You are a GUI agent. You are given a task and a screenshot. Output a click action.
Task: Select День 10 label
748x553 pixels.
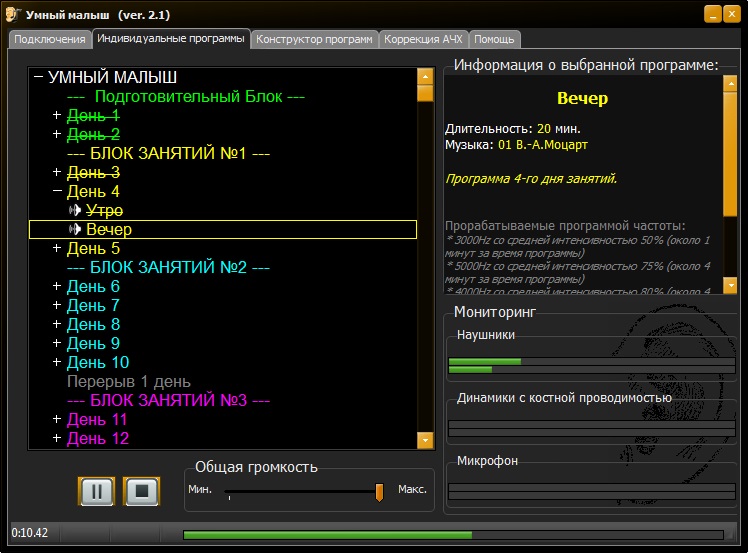point(98,363)
